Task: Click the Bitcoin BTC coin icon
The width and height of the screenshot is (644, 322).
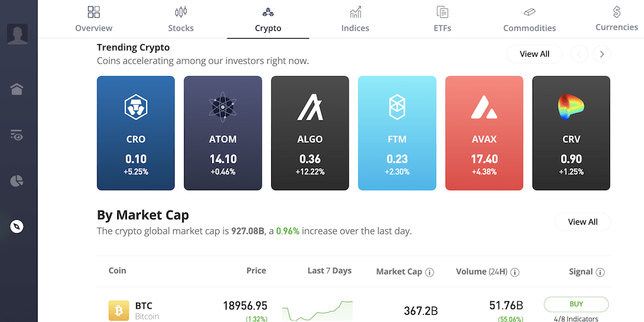Action: click(x=118, y=311)
